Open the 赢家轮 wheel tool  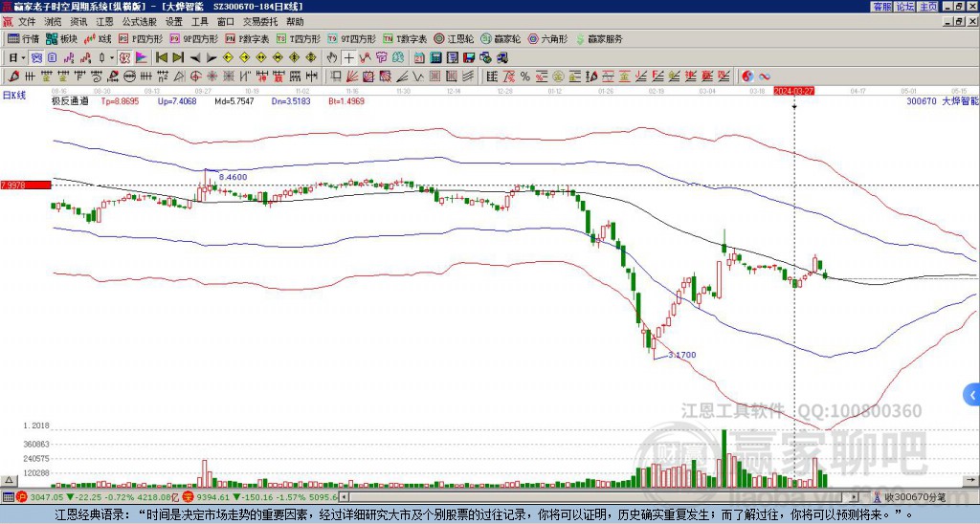coord(501,38)
